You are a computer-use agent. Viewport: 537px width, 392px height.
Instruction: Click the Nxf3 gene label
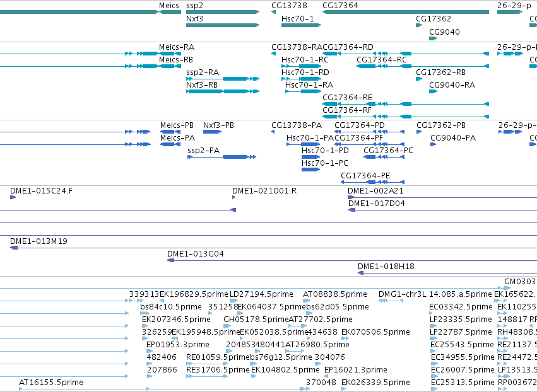[194, 18]
